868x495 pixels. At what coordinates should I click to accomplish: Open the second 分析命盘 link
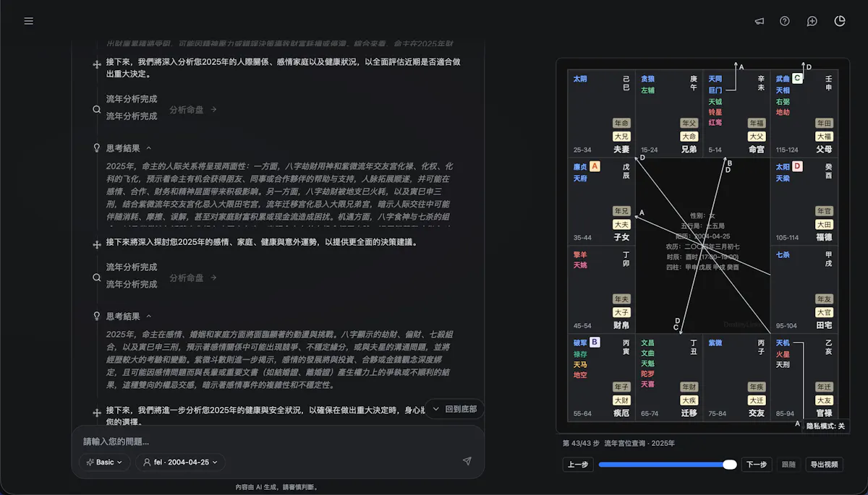point(193,278)
